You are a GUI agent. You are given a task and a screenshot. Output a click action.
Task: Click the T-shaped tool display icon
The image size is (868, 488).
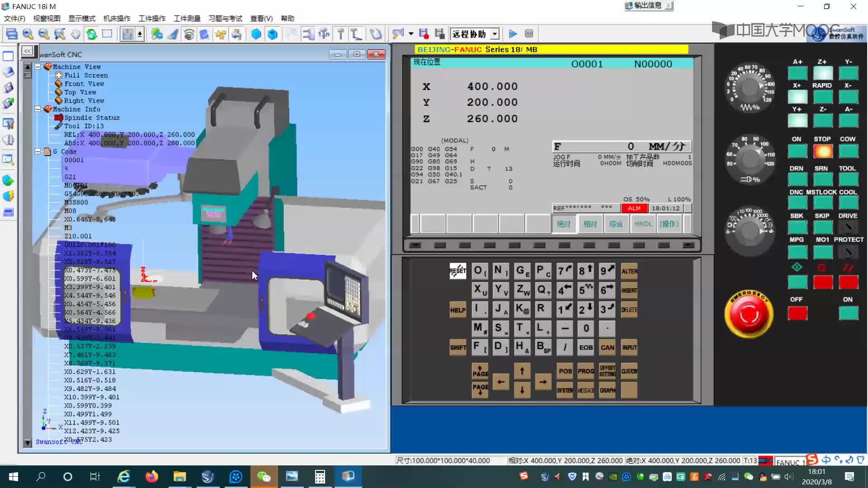[341, 34]
